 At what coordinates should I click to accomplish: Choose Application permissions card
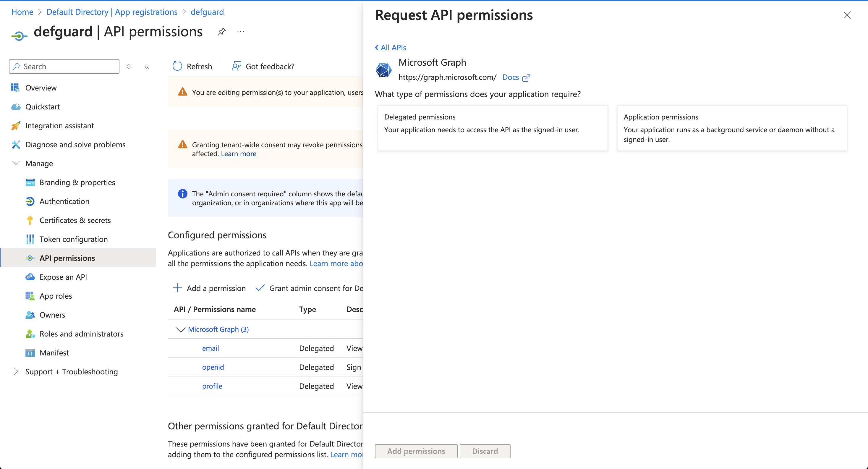(732, 128)
